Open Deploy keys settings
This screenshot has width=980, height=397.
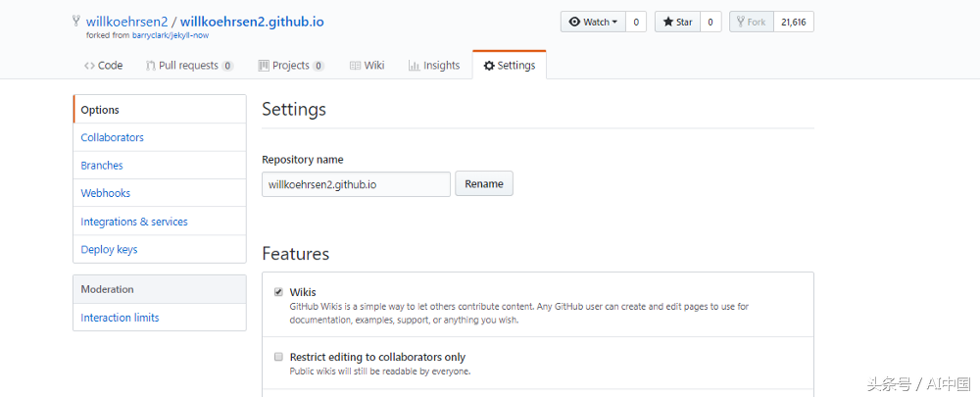coord(109,250)
